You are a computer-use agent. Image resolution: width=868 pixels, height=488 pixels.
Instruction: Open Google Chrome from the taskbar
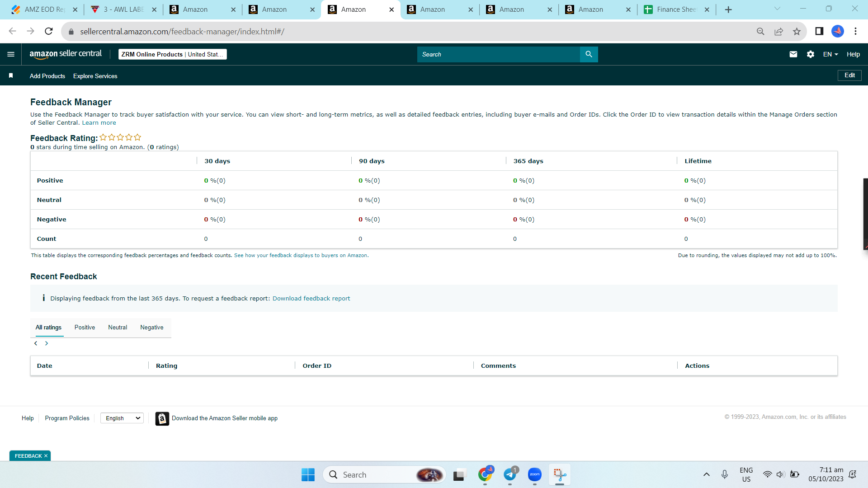[485, 474]
